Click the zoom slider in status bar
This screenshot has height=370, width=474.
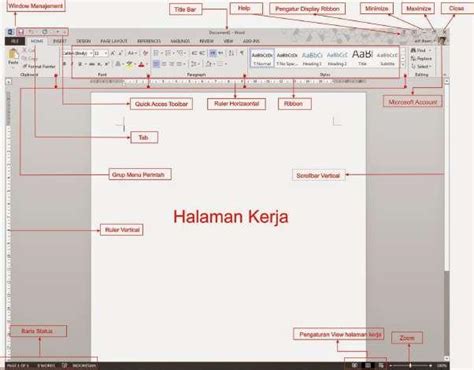click(x=410, y=366)
